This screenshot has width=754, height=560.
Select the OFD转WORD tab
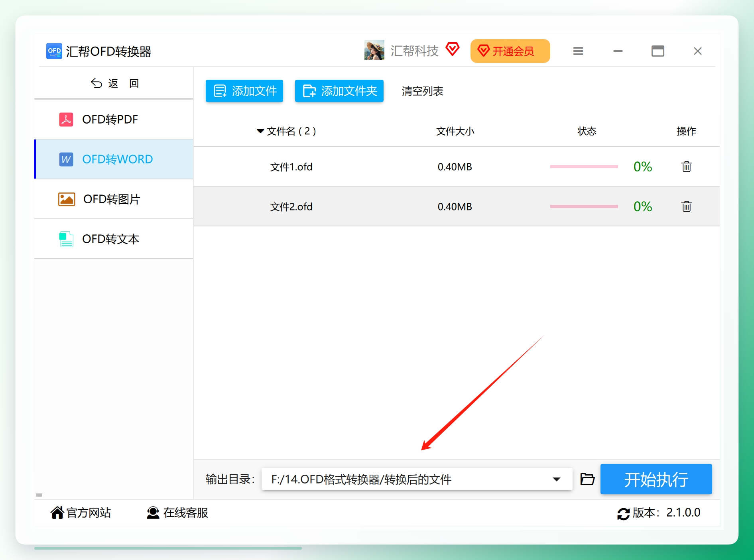(114, 159)
